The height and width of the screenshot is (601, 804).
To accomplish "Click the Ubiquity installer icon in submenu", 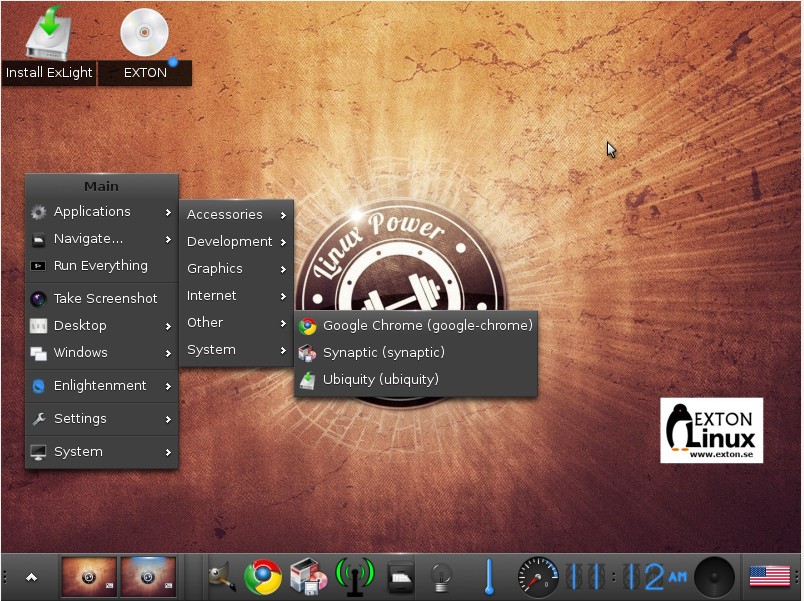I will click(308, 380).
